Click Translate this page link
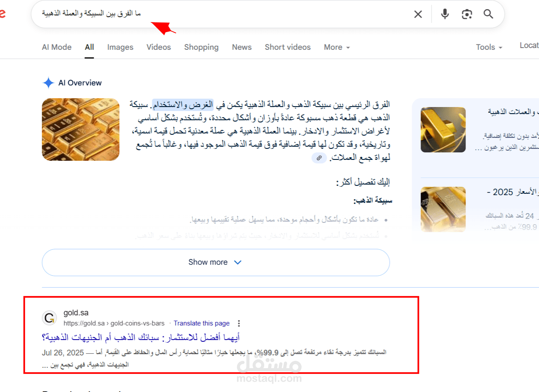This screenshot has width=539, height=392. tap(202, 323)
